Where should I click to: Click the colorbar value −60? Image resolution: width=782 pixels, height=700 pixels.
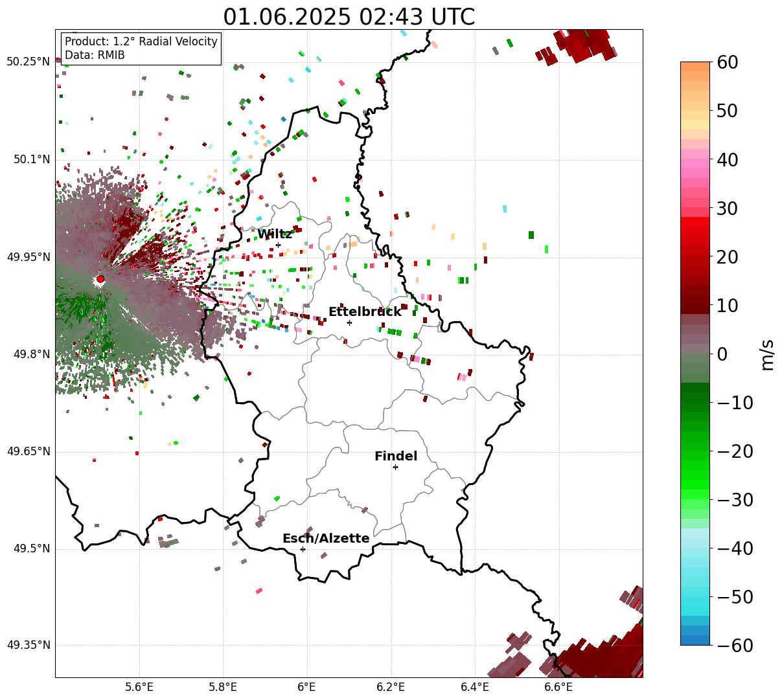[x=735, y=646]
